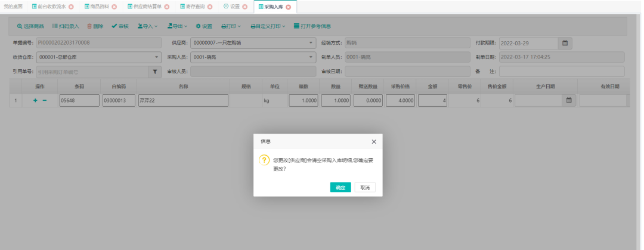Click the 扫码录入 barcode scan button
The height and width of the screenshot is (250, 644).
click(65, 26)
